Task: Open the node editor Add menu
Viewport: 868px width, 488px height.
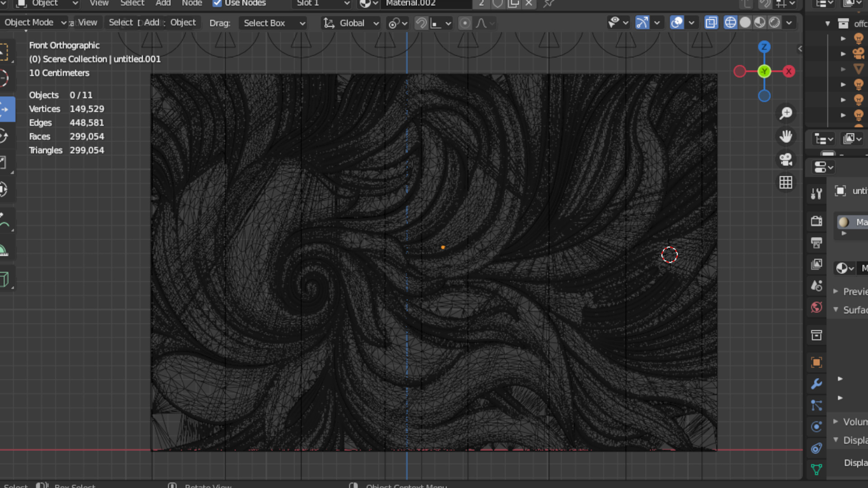Action: point(163,4)
